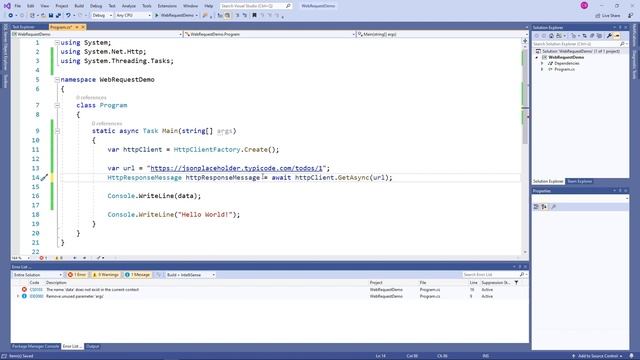Screen dimensions: 640x360
Task: Click the screwdriver quick actions icon at line 14
Action: click(44, 178)
